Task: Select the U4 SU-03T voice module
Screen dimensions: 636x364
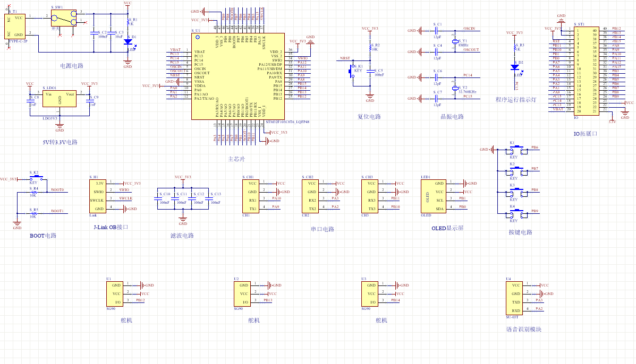Action: point(514,298)
